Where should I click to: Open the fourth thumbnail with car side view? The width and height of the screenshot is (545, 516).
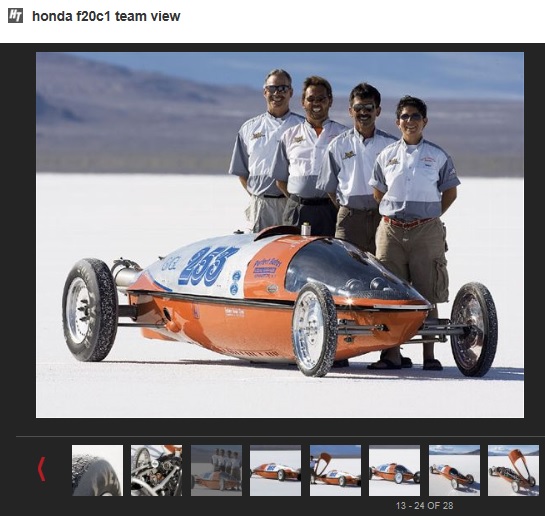[275, 470]
